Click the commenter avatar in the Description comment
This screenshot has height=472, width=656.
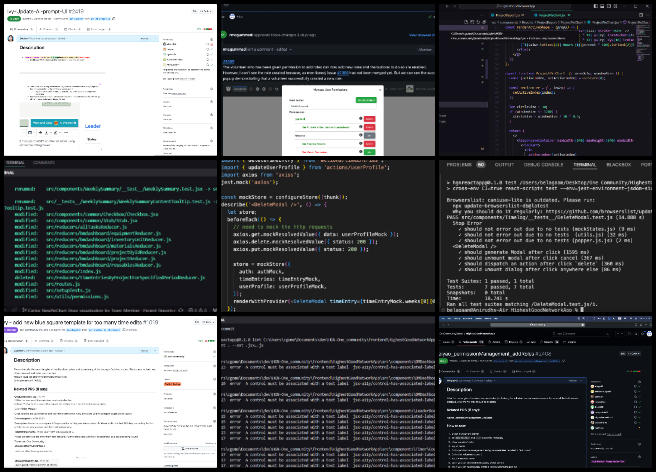point(12,37)
